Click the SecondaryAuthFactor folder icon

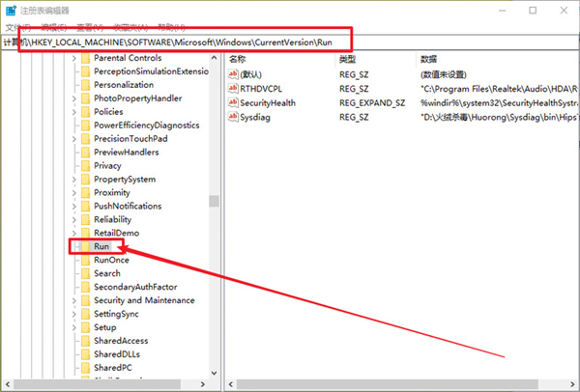tap(85, 287)
